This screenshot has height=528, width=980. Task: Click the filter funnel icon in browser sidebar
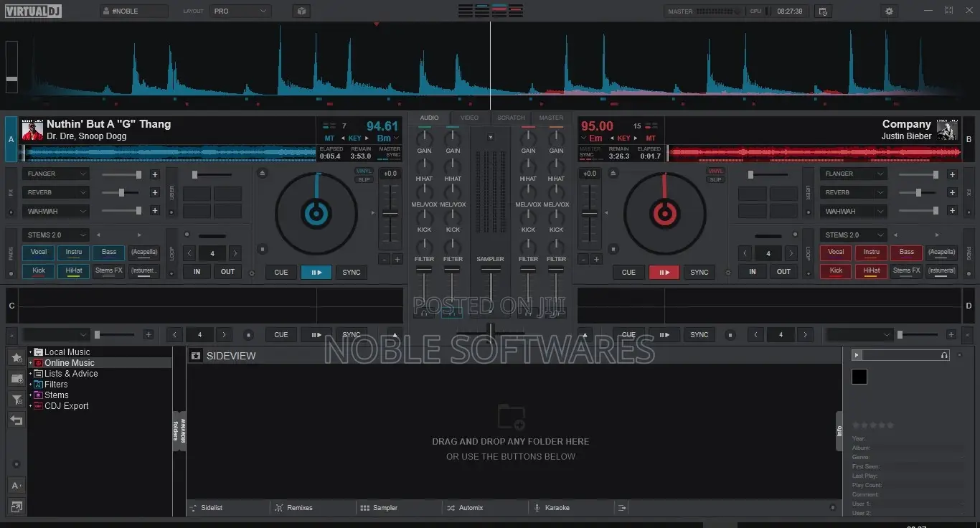click(x=16, y=400)
